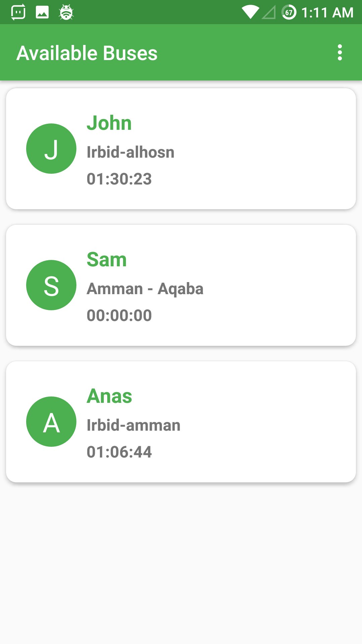Tap the cellular signal triangle icon
Screen dimensions: 362x644
(x=269, y=12)
